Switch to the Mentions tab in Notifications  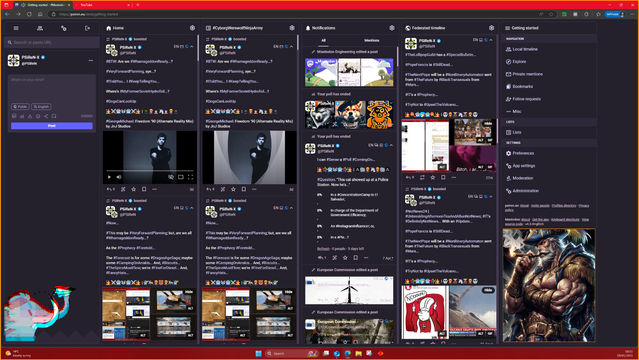pos(371,40)
